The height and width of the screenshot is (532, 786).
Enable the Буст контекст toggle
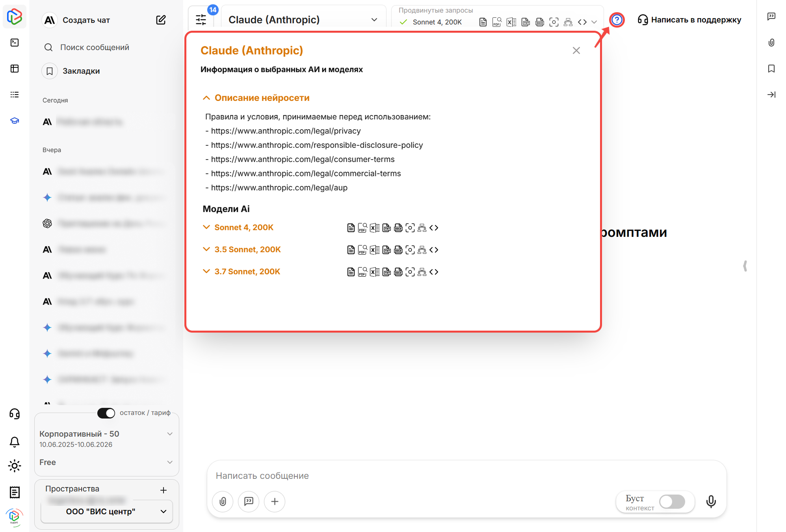click(x=672, y=502)
